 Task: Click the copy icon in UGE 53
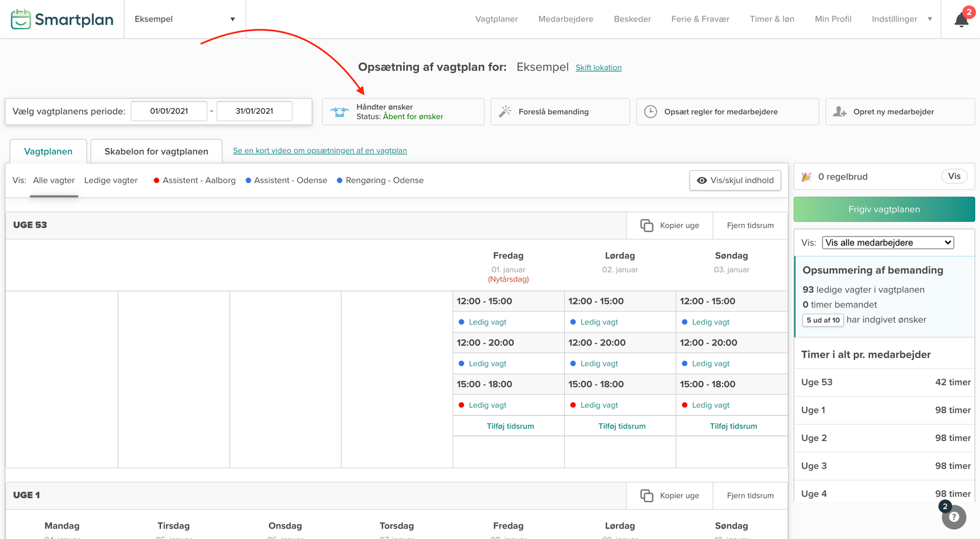pyautogui.click(x=647, y=225)
